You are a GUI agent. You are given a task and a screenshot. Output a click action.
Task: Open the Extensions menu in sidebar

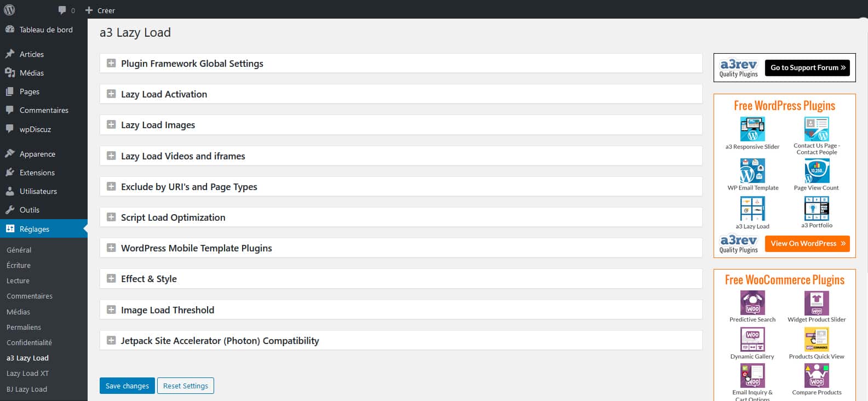click(37, 173)
